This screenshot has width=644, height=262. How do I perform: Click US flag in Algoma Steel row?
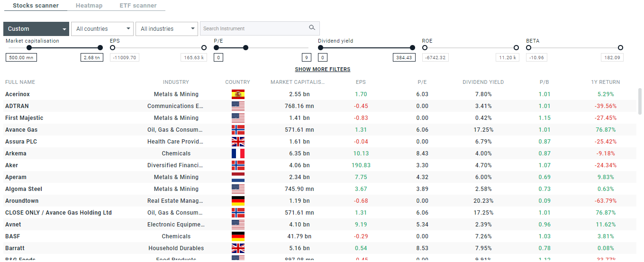[238, 189]
